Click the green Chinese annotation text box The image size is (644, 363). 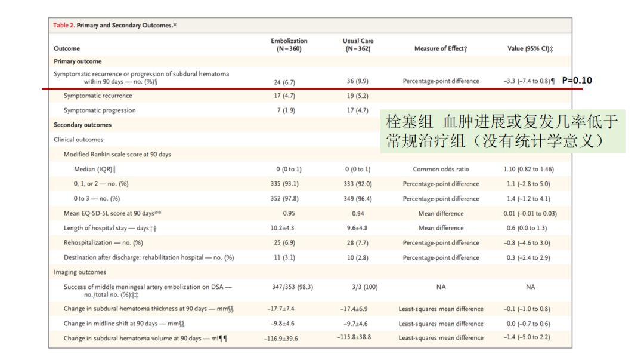[x=503, y=131]
